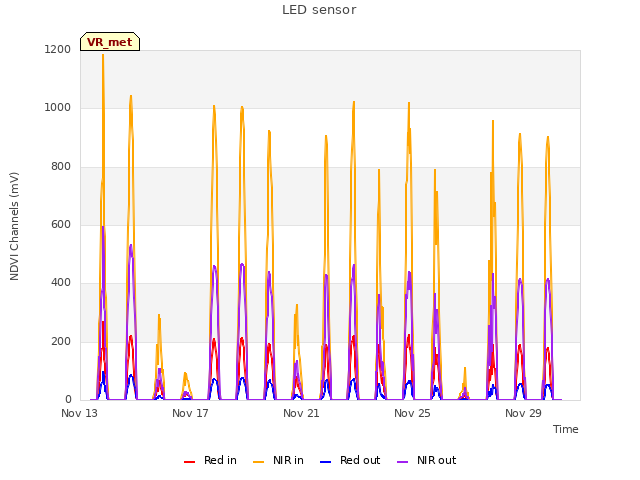Click the Nov 21 x-axis tick label
The width and height of the screenshot is (640, 480).
tap(301, 413)
